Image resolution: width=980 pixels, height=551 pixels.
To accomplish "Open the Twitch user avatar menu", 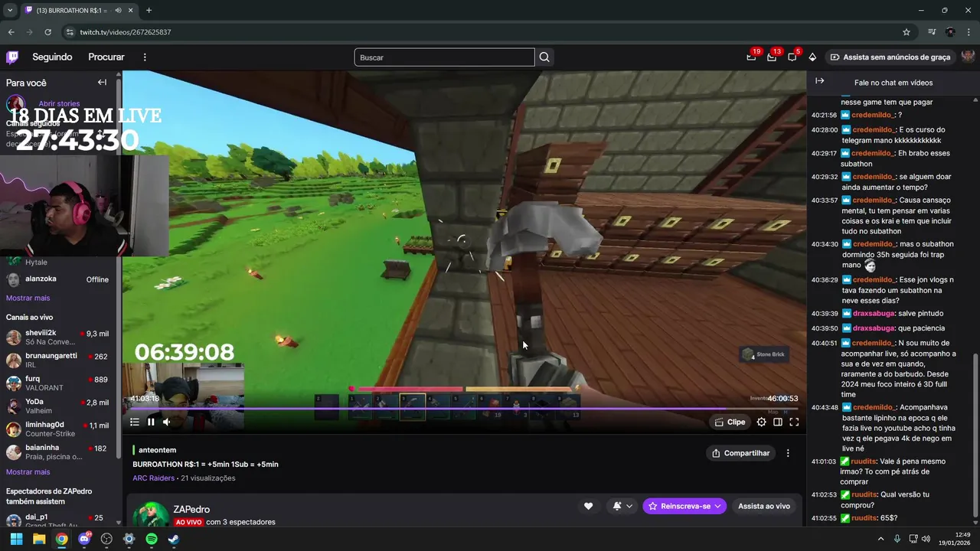I will tap(968, 57).
